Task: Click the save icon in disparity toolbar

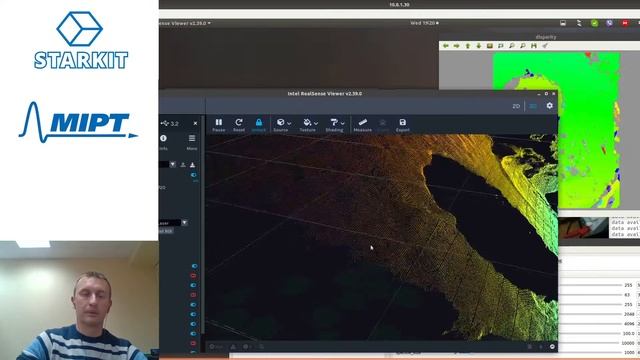Action: click(x=533, y=46)
